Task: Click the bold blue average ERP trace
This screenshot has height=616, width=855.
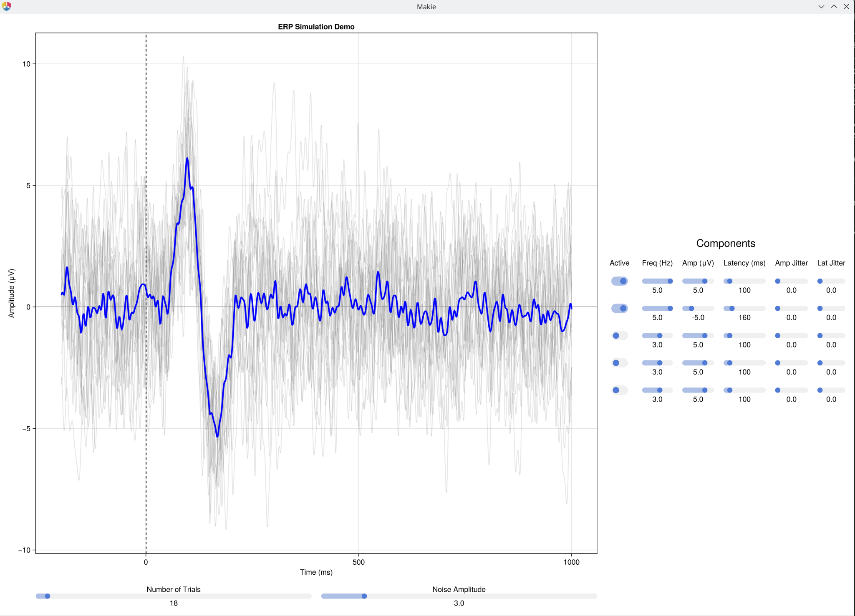Action: point(187,158)
